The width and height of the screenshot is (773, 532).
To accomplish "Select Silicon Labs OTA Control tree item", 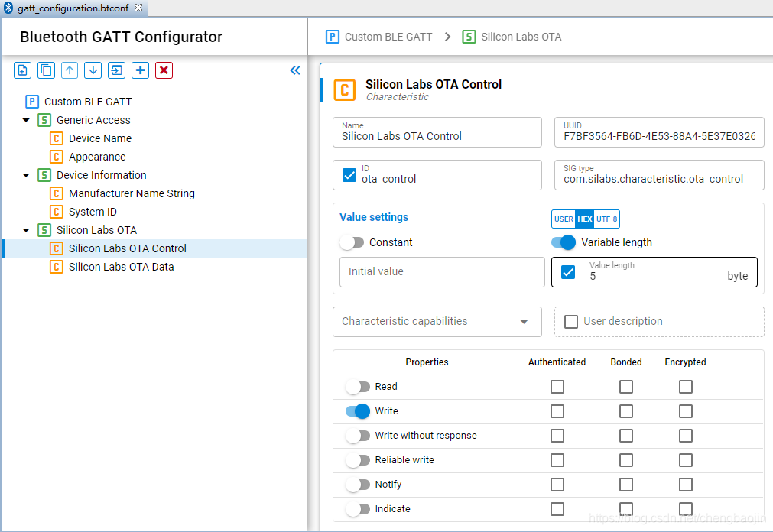I will pos(128,248).
